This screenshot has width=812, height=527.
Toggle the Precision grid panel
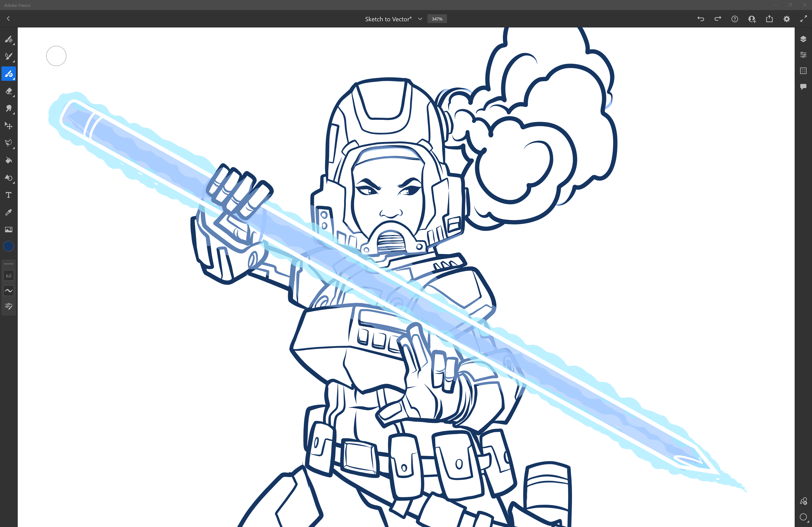(x=803, y=71)
